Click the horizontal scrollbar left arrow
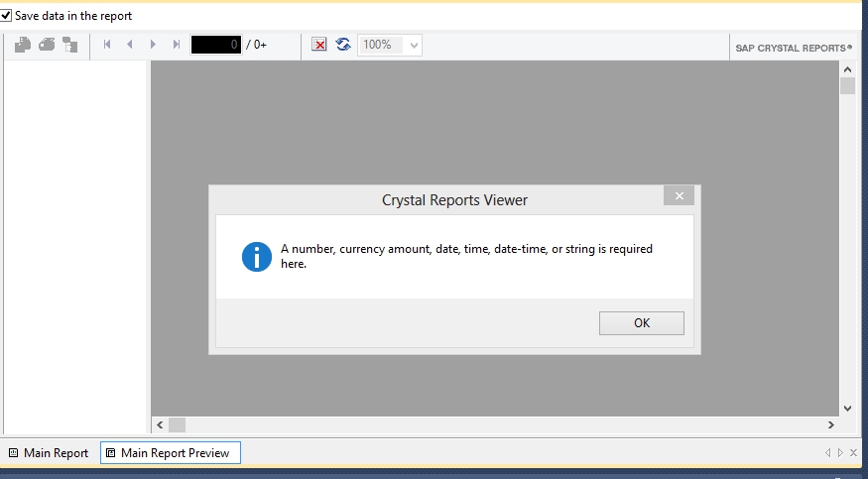Viewport: 868px width, 479px height. click(160, 424)
